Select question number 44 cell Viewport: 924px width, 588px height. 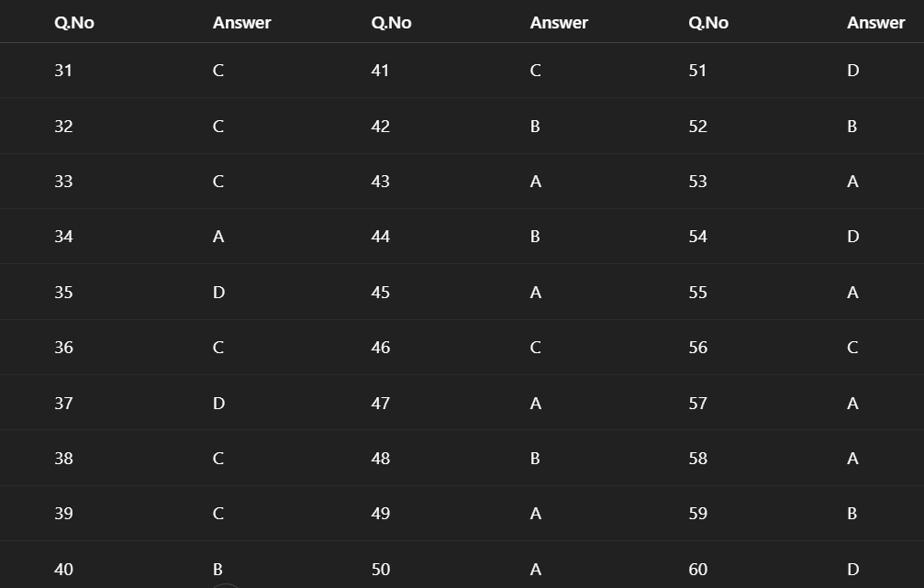pyautogui.click(x=381, y=237)
